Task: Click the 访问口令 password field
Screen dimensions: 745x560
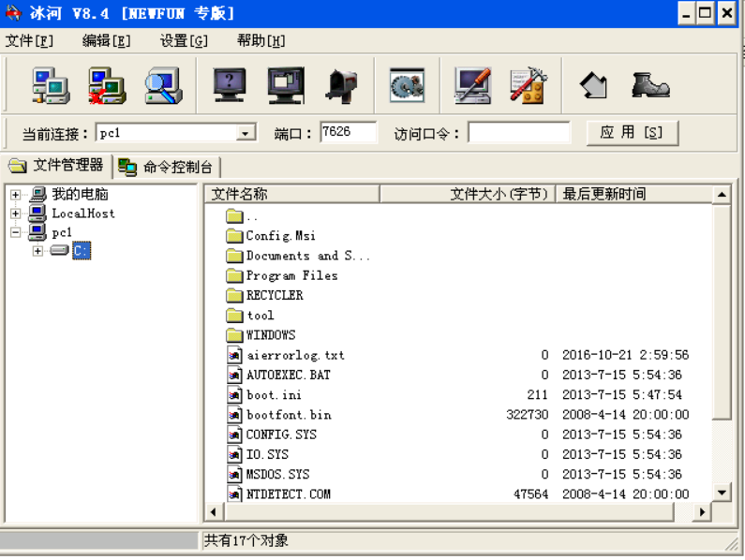Action: [519, 133]
